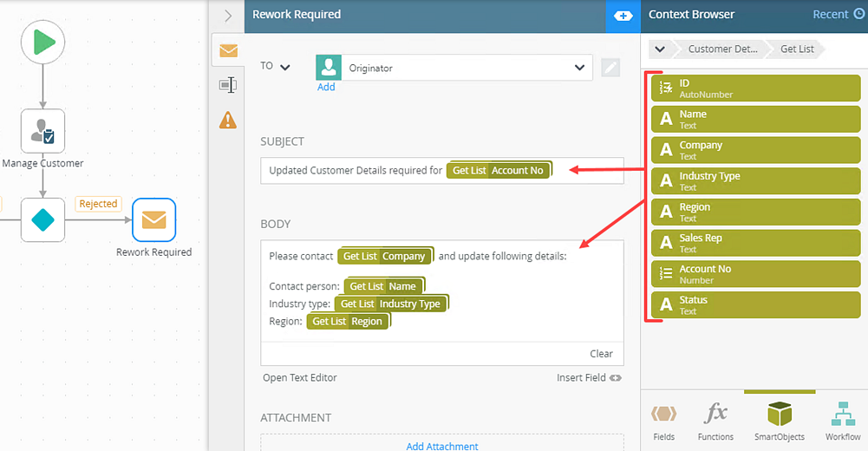Select Get List Company token in body

point(385,256)
